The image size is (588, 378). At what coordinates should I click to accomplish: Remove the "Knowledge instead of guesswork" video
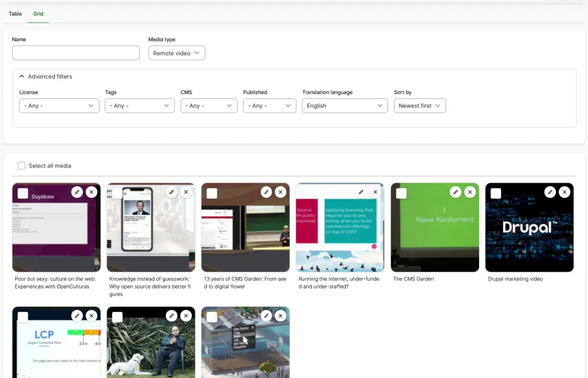[x=186, y=192]
